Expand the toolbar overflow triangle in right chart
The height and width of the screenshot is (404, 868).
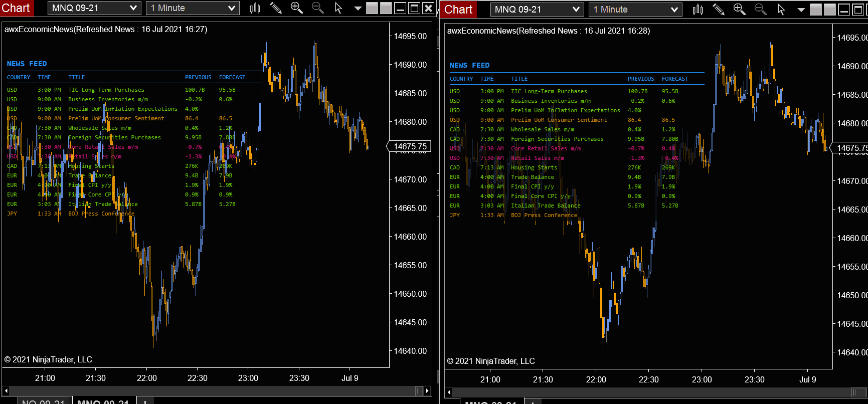[801, 10]
